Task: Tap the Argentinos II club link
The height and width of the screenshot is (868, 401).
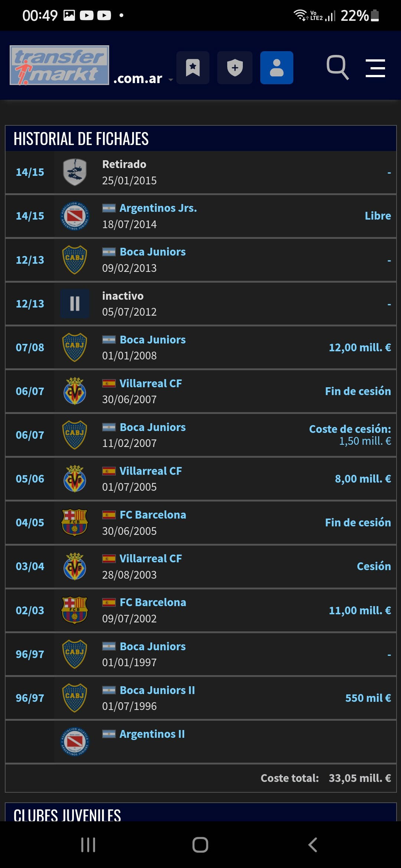Action: 152,734
